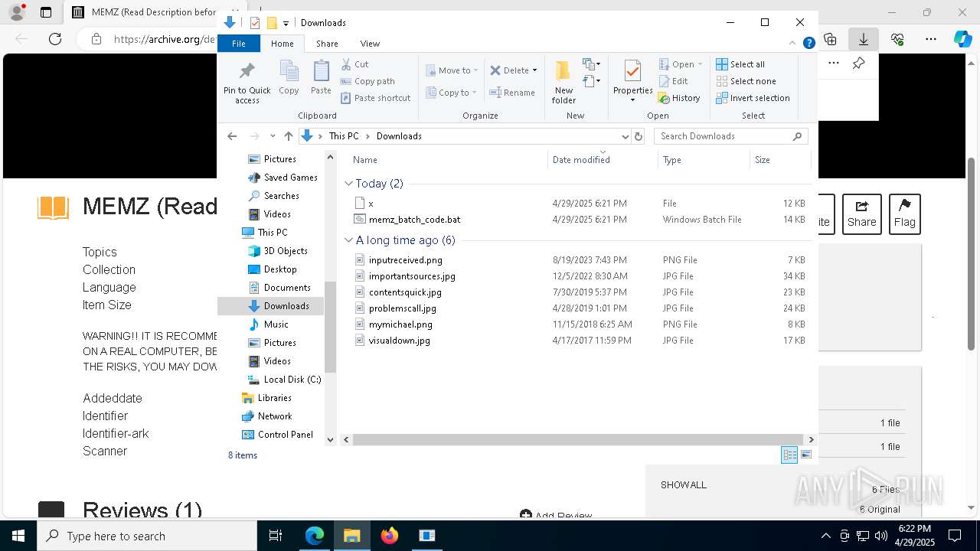Go back in Explorer navigation
The width and height of the screenshot is (980, 551).
pyautogui.click(x=232, y=136)
